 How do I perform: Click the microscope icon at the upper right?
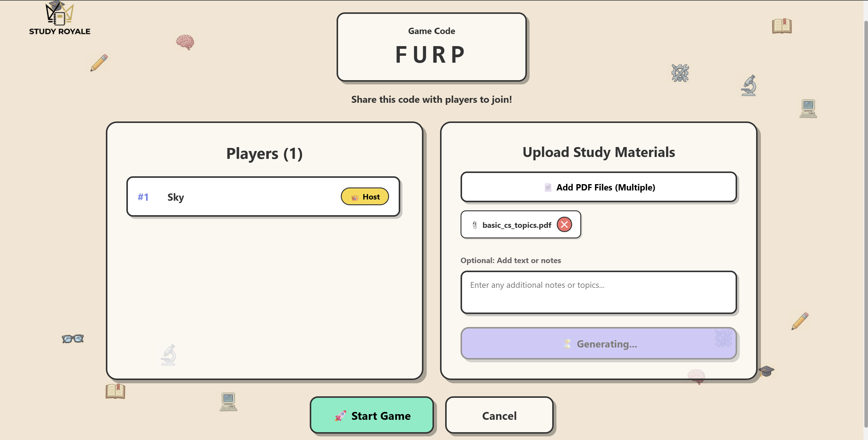749,86
